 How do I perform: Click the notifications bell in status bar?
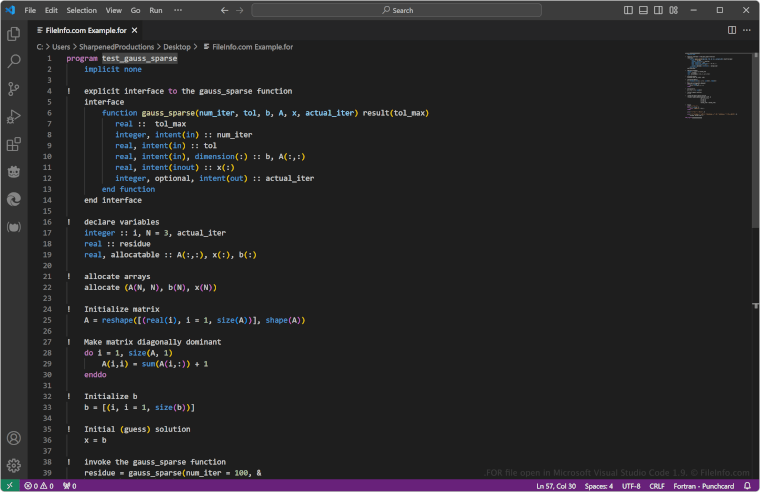coord(749,486)
